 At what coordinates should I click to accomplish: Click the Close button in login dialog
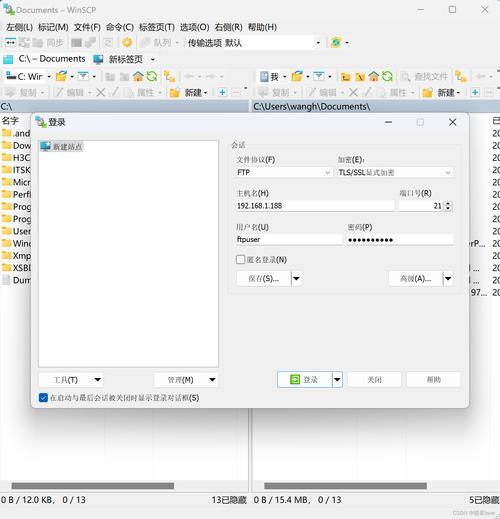coord(374,380)
